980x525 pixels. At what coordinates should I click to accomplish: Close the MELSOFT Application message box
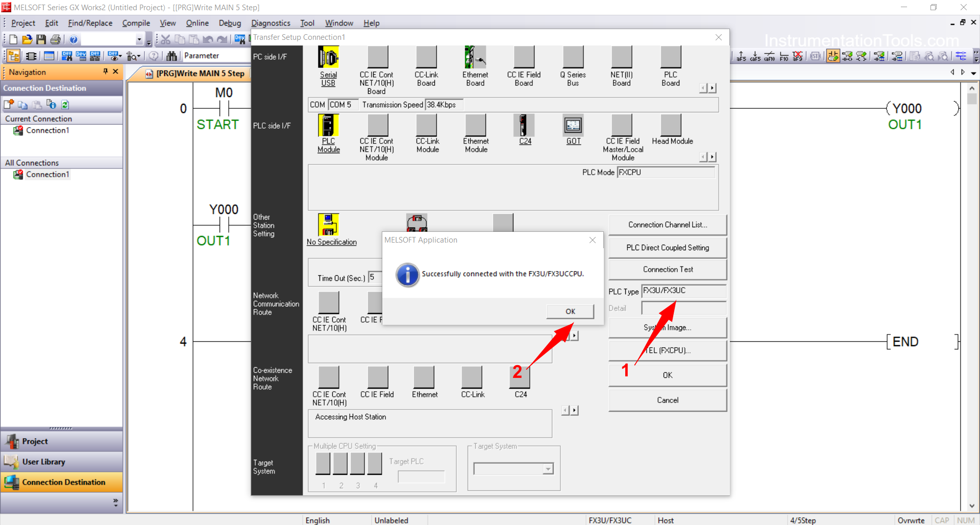(x=593, y=240)
